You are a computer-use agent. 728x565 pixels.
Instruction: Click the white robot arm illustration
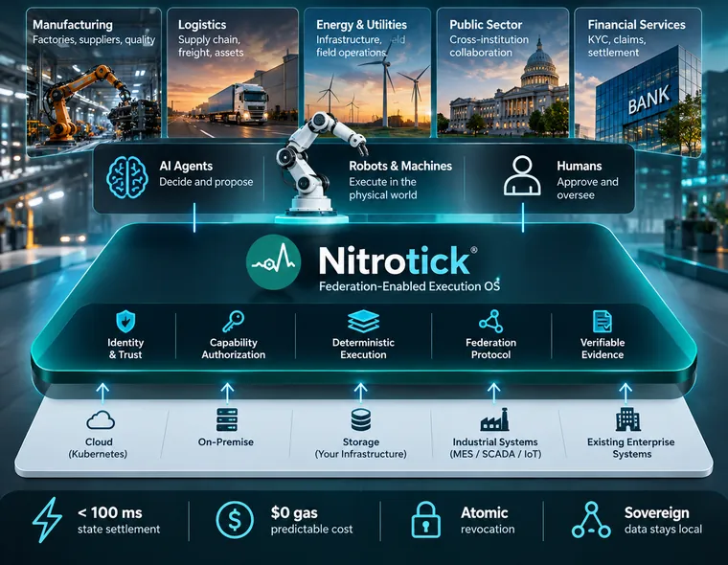coord(320,165)
